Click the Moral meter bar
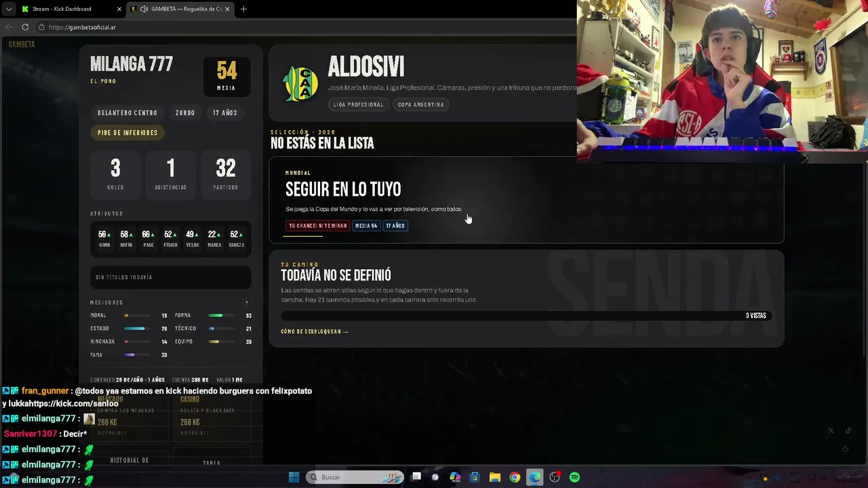868x488 pixels. click(136, 316)
